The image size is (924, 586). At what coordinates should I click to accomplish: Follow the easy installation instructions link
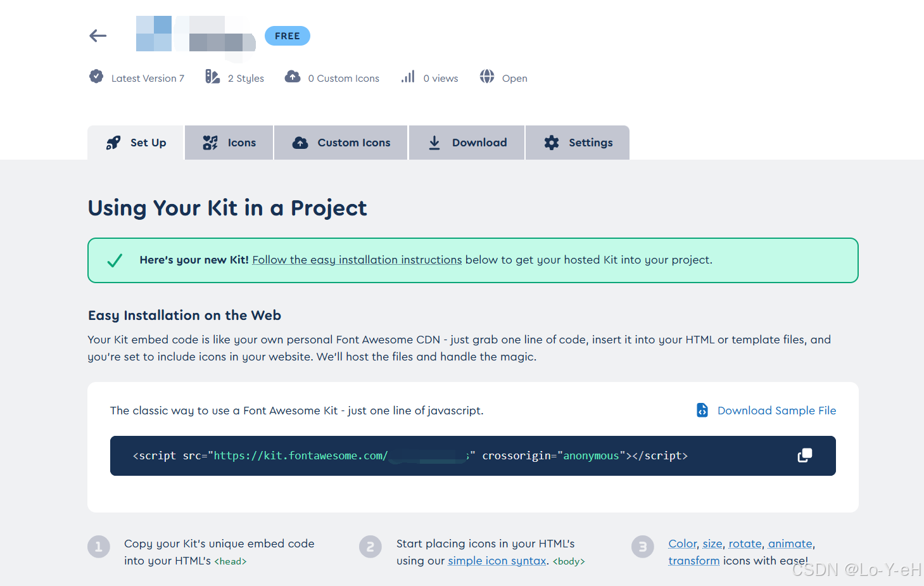point(357,260)
